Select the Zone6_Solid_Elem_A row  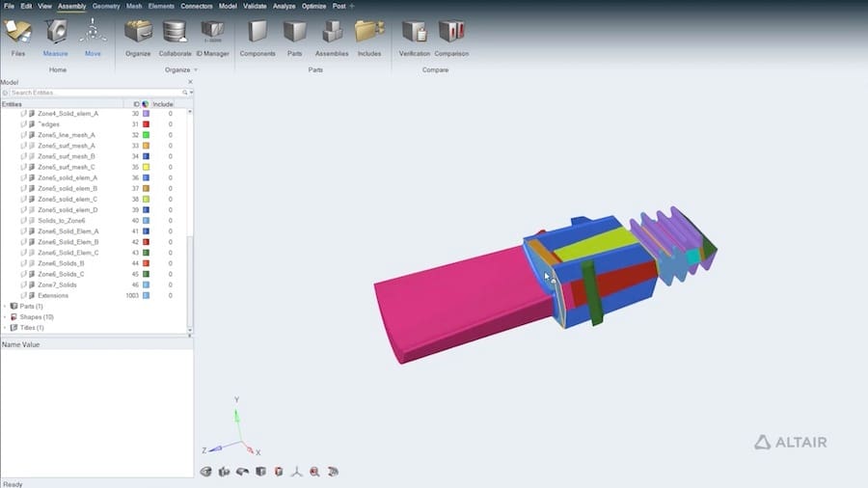pos(93,231)
